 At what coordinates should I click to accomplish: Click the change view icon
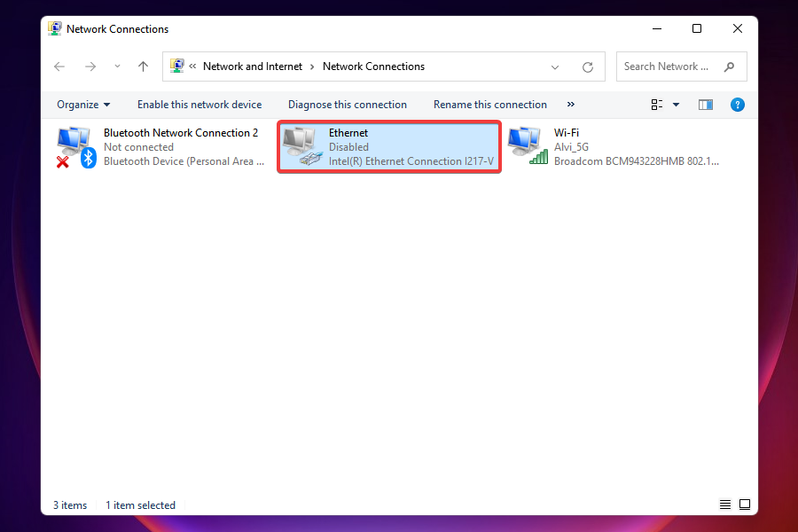click(657, 105)
